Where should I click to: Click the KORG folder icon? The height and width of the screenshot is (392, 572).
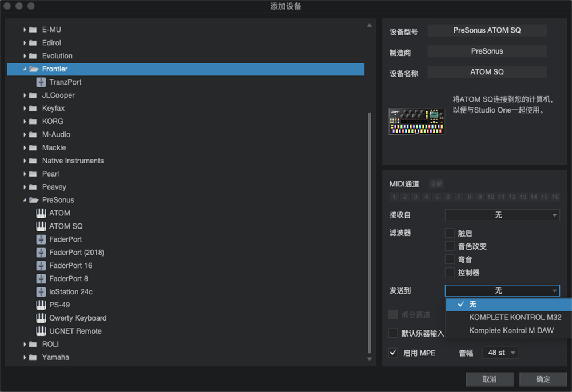(x=33, y=121)
